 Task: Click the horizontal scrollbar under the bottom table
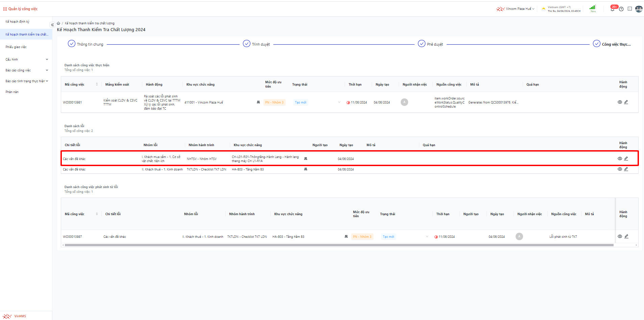pos(338,245)
